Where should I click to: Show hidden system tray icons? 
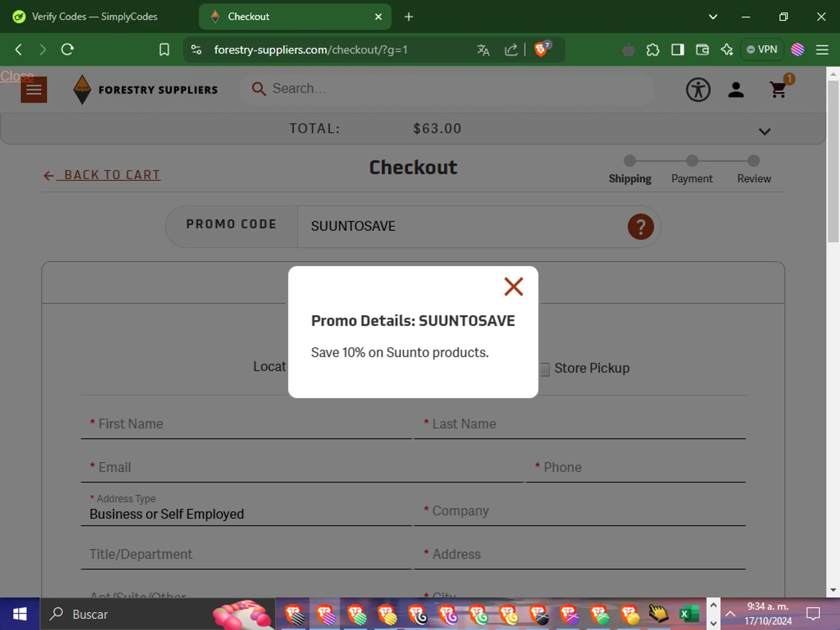tap(730, 614)
